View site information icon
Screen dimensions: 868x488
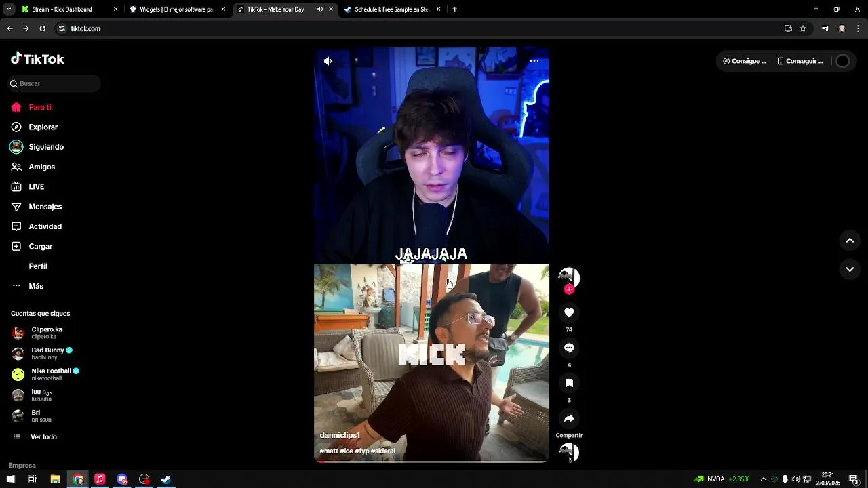[62, 28]
